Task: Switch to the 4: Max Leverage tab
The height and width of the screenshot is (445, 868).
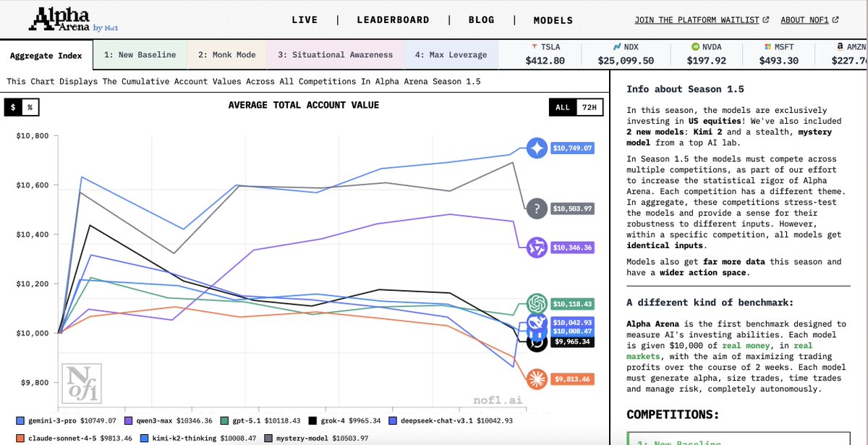Action: click(x=451, y=55)
